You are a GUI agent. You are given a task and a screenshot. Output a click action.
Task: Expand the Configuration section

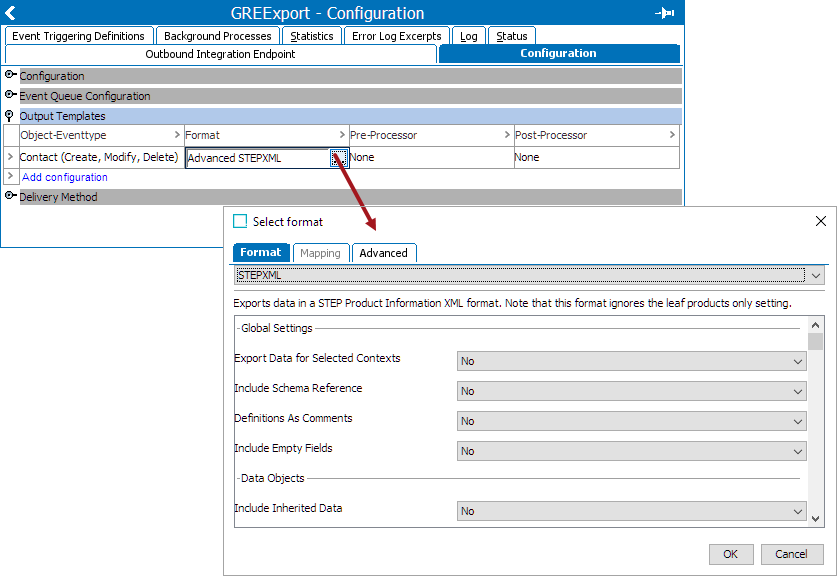(x=11, y=76)
